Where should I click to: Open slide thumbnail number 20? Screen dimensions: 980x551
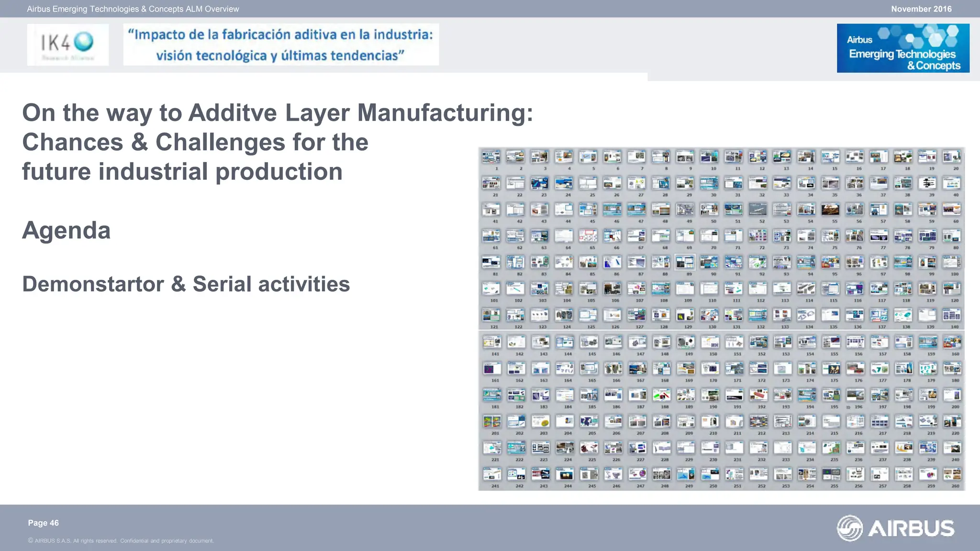tap(951, 156)
